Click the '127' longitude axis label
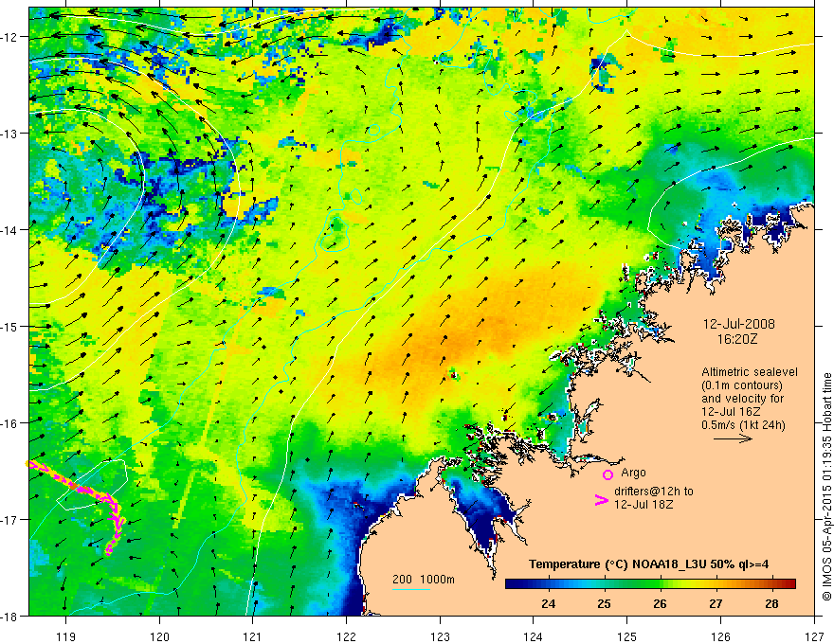 coord(814,636)
